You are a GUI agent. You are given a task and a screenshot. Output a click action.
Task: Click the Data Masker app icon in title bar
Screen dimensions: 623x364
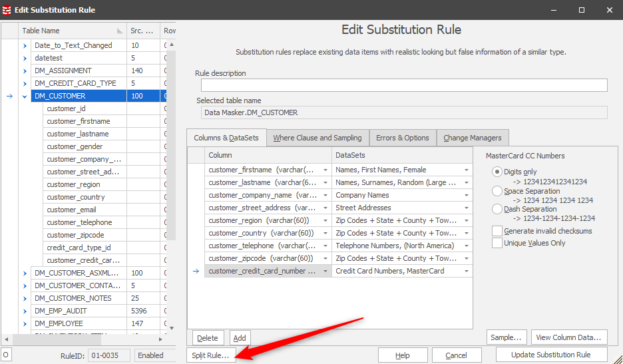[x=7, y=10]
